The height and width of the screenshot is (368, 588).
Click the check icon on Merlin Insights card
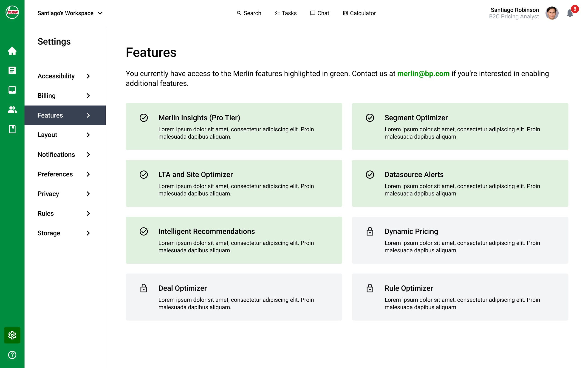tap(144, 118)
